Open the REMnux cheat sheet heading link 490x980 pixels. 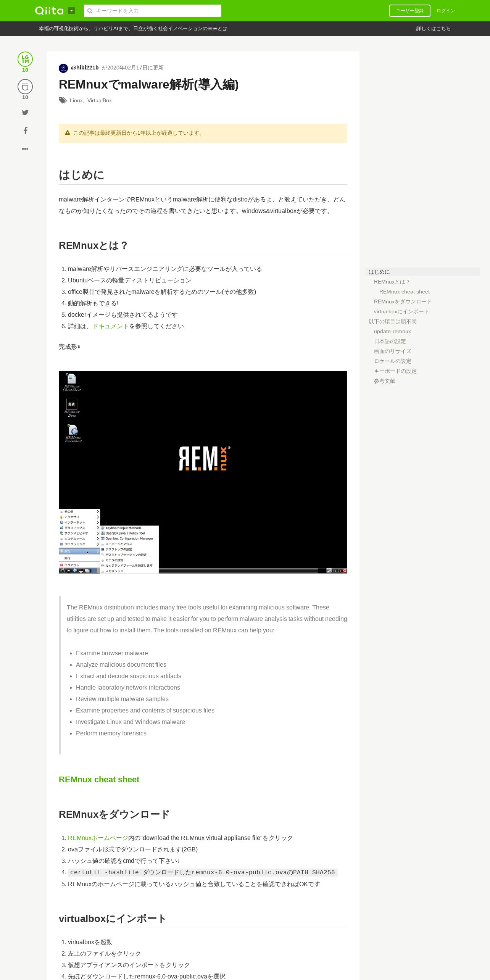coord(99,779)
